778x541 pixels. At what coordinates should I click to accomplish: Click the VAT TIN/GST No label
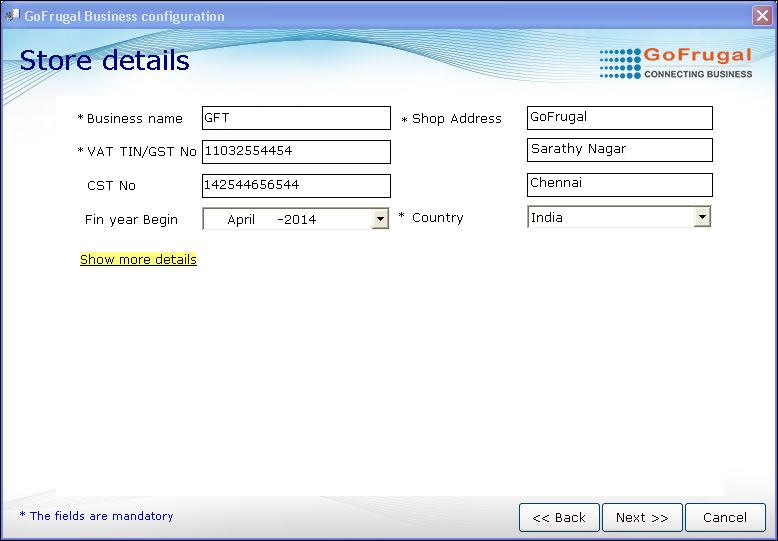[x=141, y=152]
